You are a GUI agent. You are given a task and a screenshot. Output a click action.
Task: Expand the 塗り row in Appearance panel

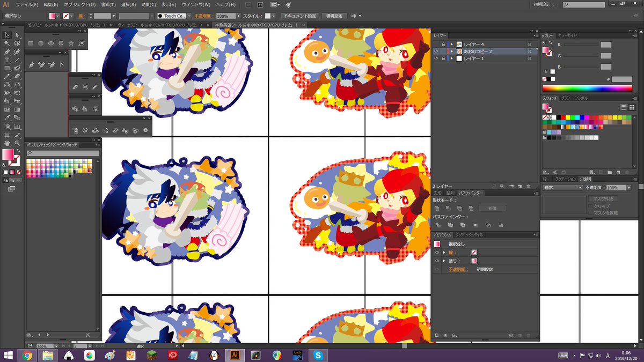pyautogui.click(x=444, y=261)
